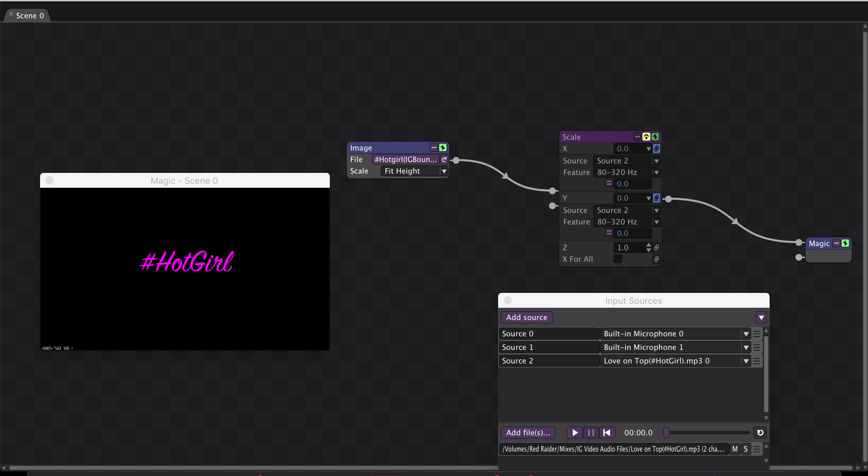
Task: Toggle the Image node green bolt icon
Action: (x=443, y=148)
